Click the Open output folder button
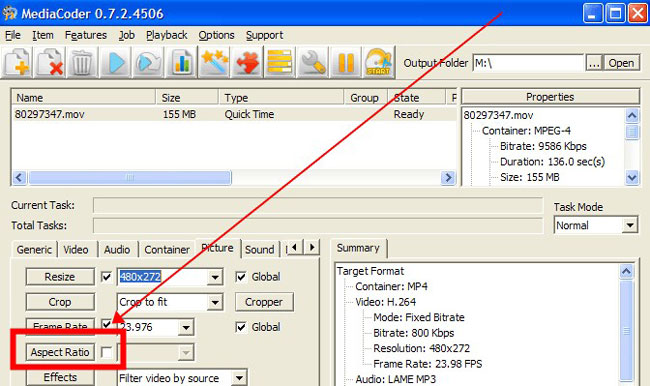The image size is (650, 386). click(621, 63)
